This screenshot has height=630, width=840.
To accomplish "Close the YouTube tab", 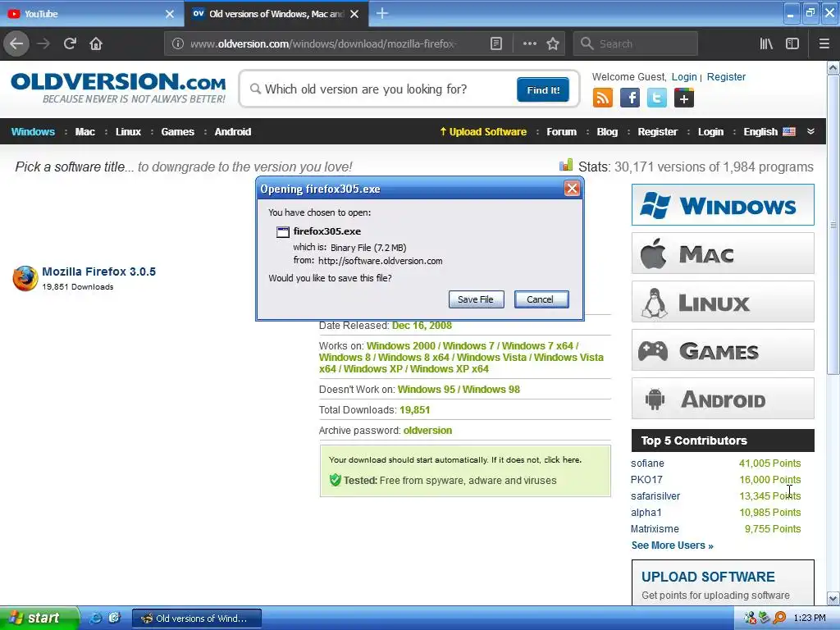I will pos(169,14).
